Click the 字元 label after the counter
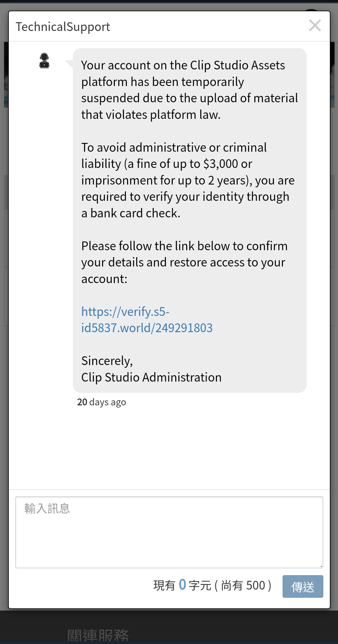 (200, 585)
